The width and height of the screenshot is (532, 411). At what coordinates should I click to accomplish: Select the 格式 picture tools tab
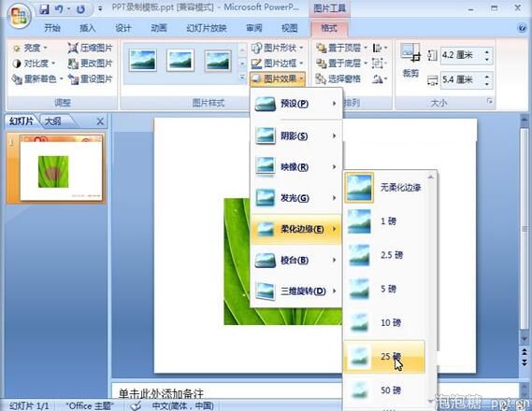[329, 28]
